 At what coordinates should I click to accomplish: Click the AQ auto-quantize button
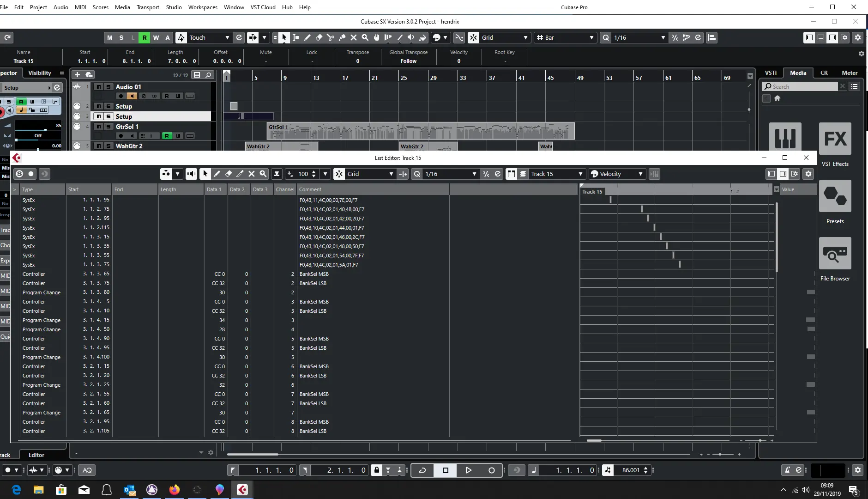coord(87,470)
